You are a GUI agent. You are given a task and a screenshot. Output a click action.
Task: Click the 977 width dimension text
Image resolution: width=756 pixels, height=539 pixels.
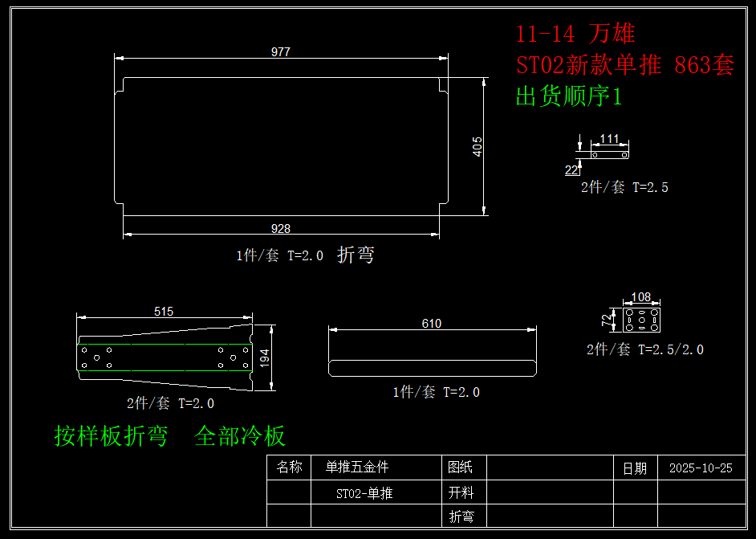[280, 52]
